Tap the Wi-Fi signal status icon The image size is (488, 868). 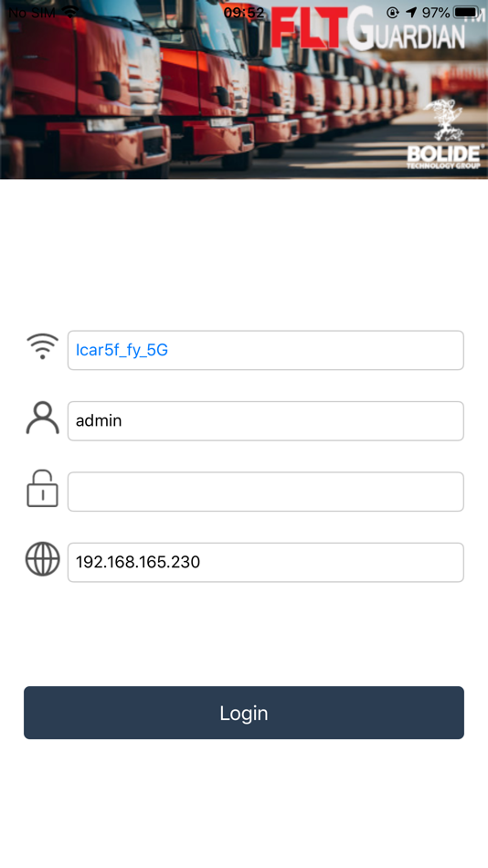pos(70,12)
